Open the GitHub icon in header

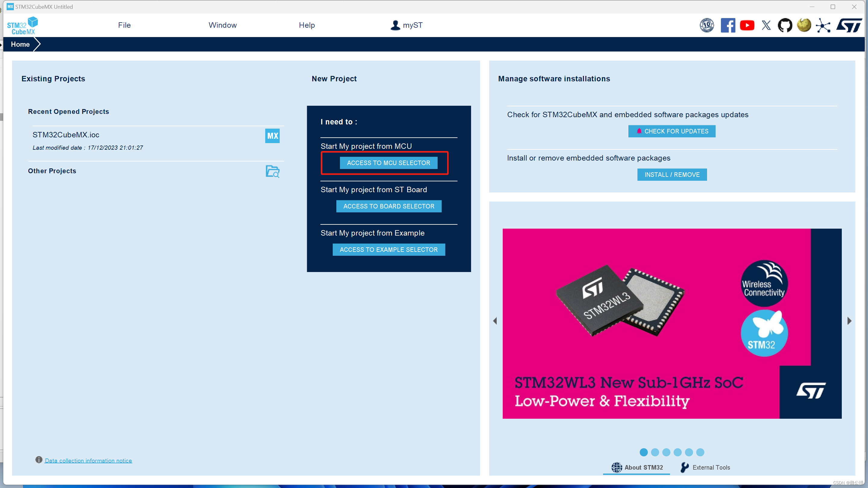pos(785,25)
